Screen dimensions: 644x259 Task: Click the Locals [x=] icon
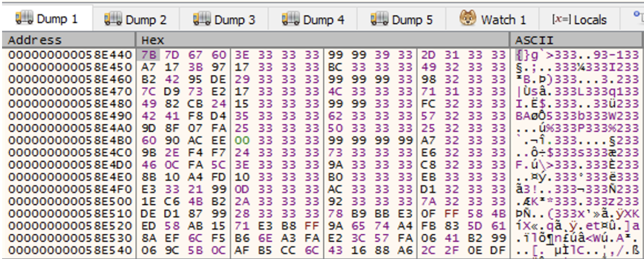tap(561, 20)
